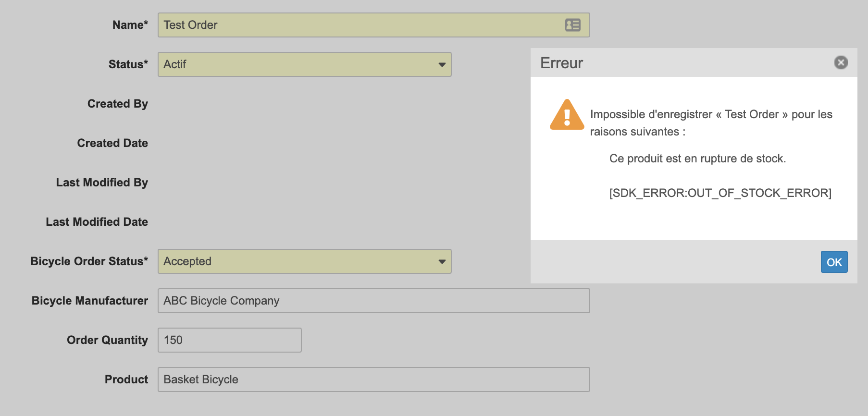Viewport: 868px width, 416px height.
Task: Click the Bicycle Manufacturer label
Action: (90, 301)
